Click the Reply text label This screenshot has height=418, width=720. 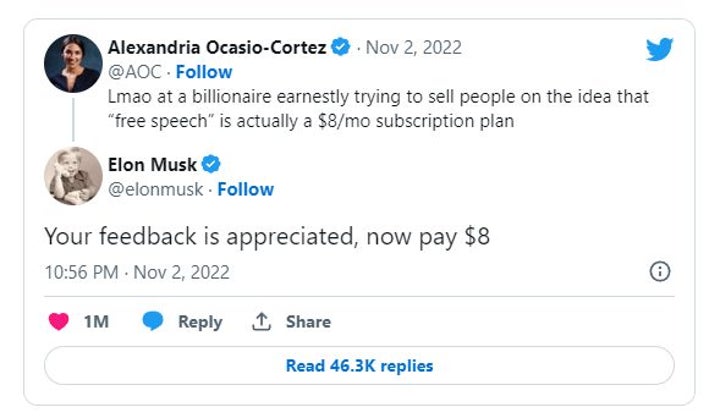click(x=199, y=322)
